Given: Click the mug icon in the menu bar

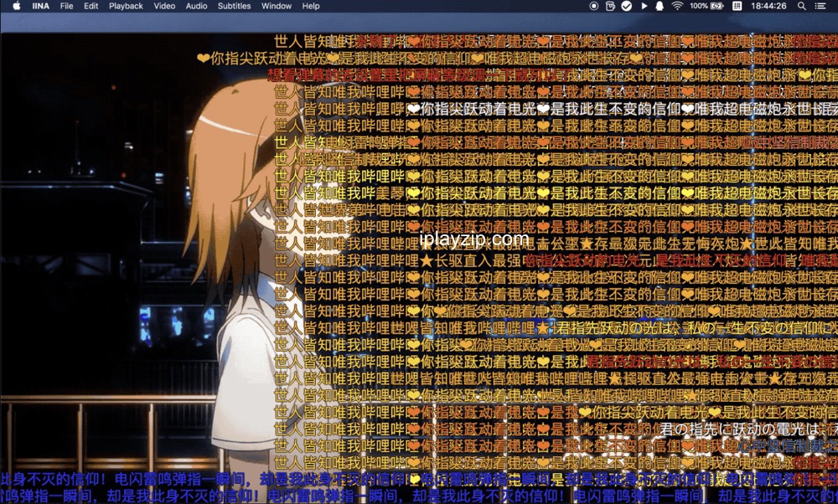Looking at the screenshot, I should (610, 6).
